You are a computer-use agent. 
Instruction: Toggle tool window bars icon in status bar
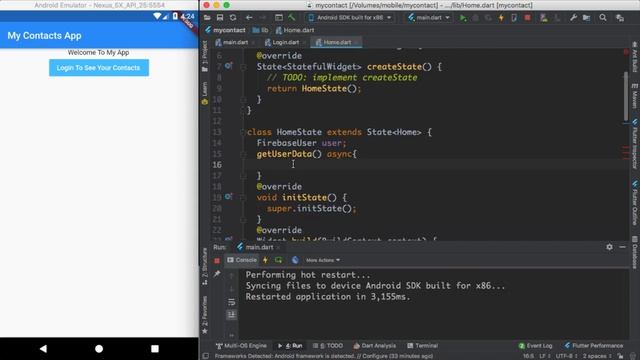tap(206, 356)
